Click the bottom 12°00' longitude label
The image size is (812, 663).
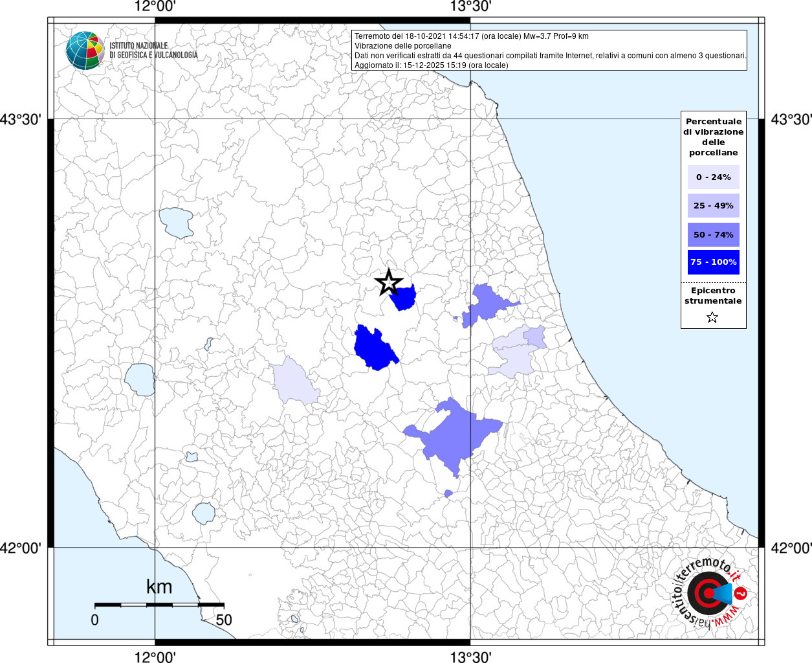[x=155, y=656]
